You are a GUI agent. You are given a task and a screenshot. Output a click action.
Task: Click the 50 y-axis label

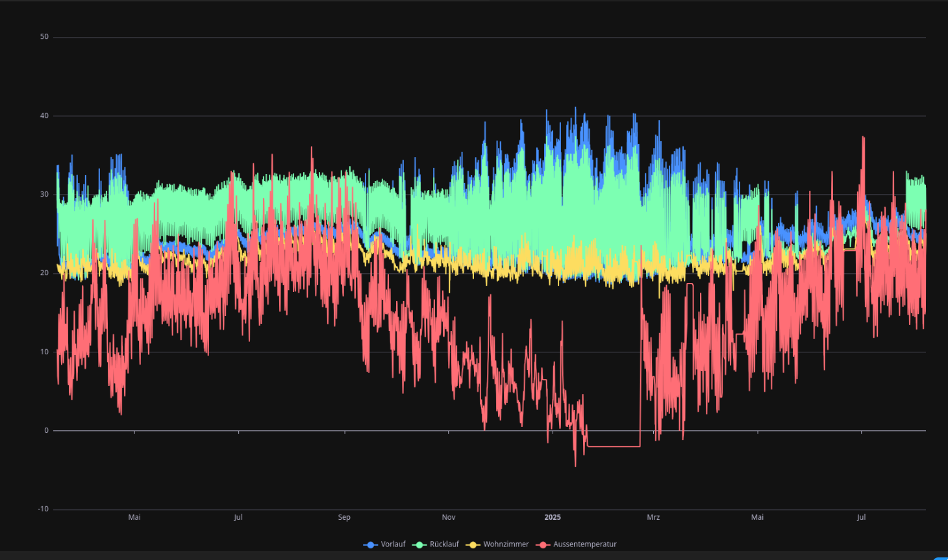(44, 37)
